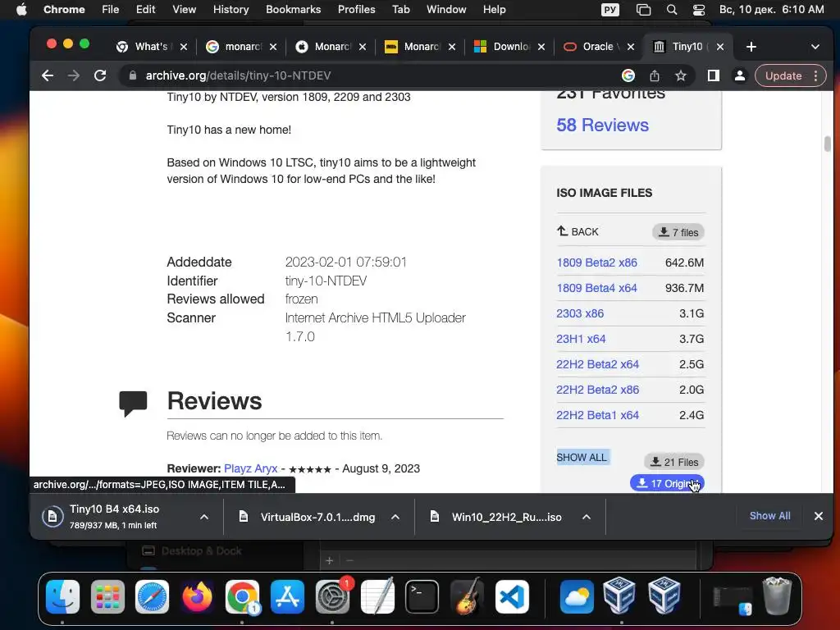The height and width of the screenshot is (630, 840).
Task: Open Terminal from the Dock
Action: [x=422, y=596]
